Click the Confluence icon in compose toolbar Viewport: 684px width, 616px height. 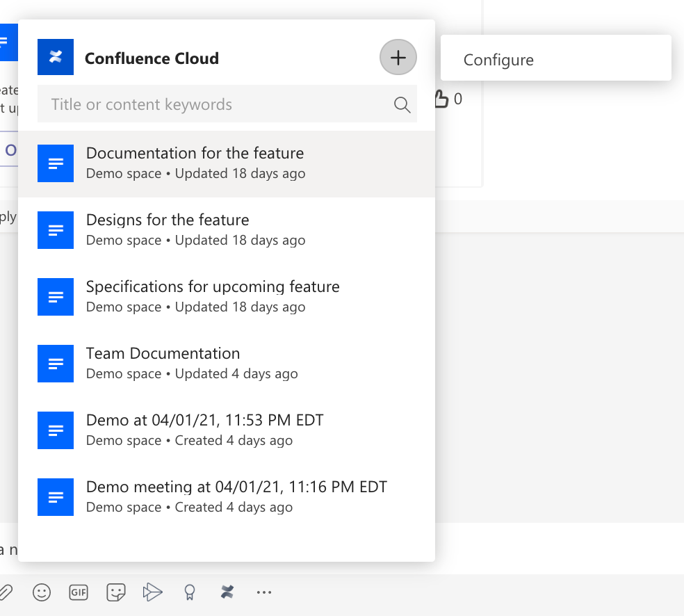pos(227,592)
